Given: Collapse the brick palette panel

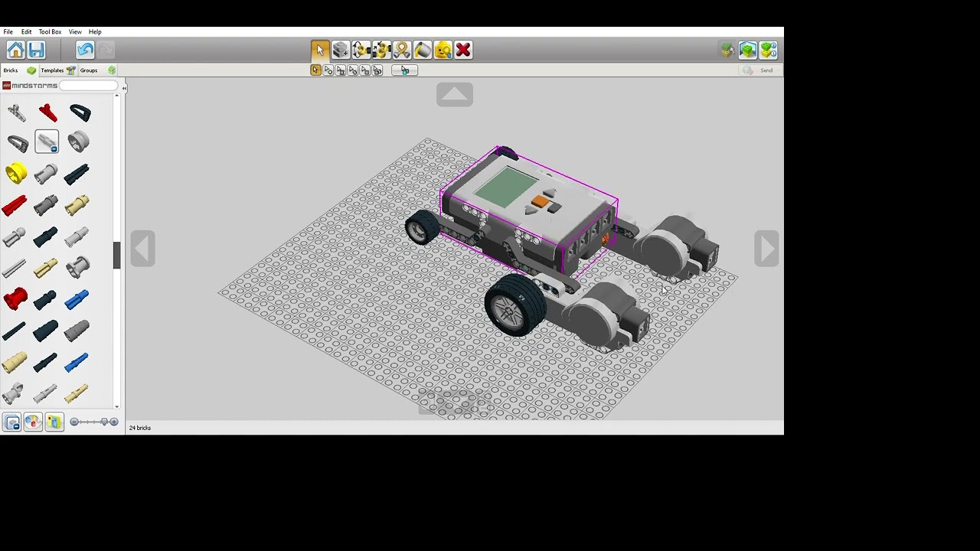Looking at the screenshot, I should [x=124, y=89].
